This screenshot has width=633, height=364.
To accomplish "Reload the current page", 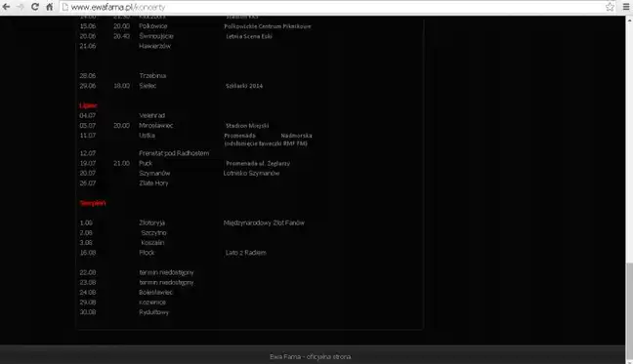I will pos(35,7).
